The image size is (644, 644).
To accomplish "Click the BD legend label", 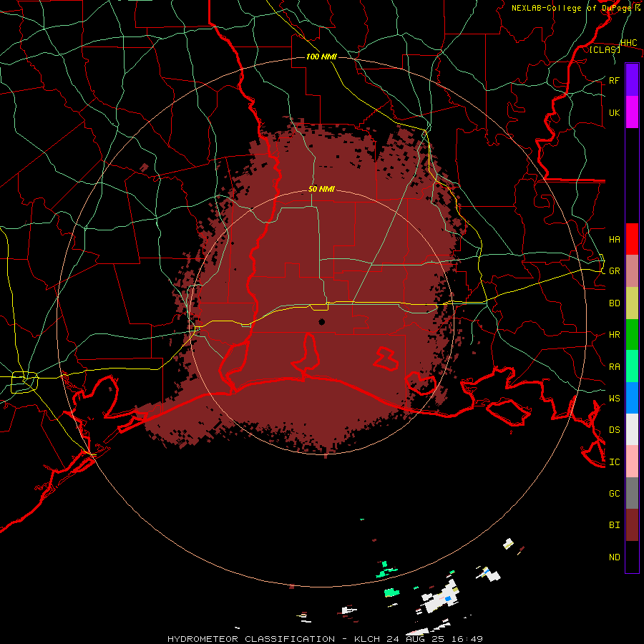I will point(615,303).
